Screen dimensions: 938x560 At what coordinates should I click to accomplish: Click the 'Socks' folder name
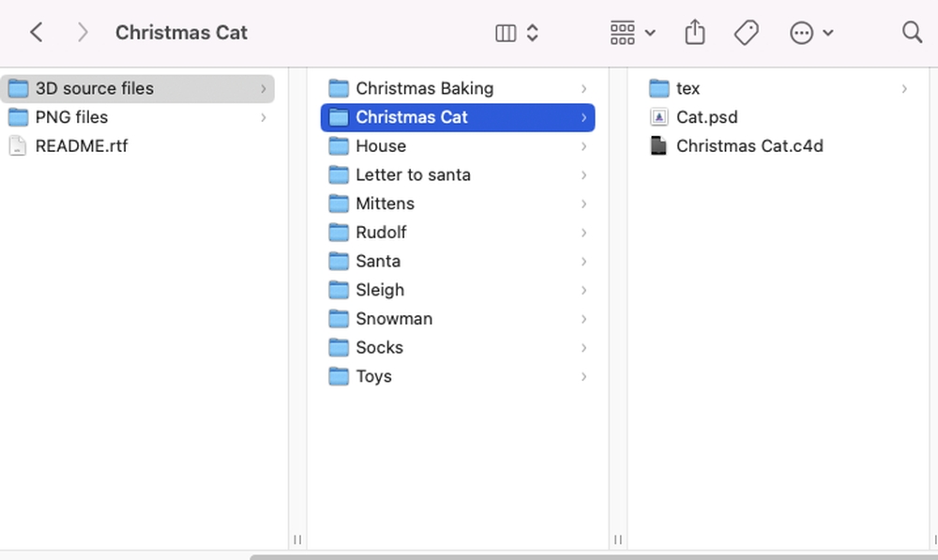pyautogui.click(x=379, y=347)
